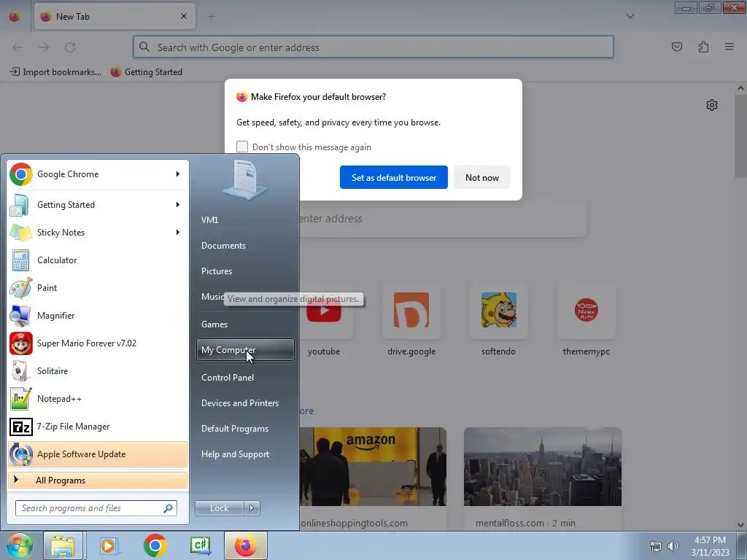Image resolution: width=747 pixels, height=560 pixels.
Task: Open Default Programs
Action: click(x=245, y=429)
